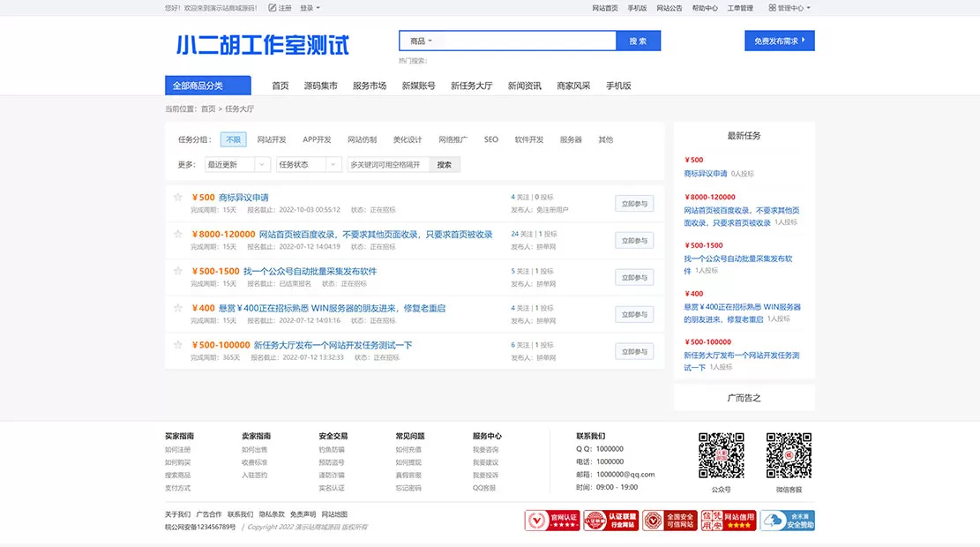Click 立即参与 for 商标异议申请
The width and height of the screenshot is (980, 547).
tap(634, 203)
